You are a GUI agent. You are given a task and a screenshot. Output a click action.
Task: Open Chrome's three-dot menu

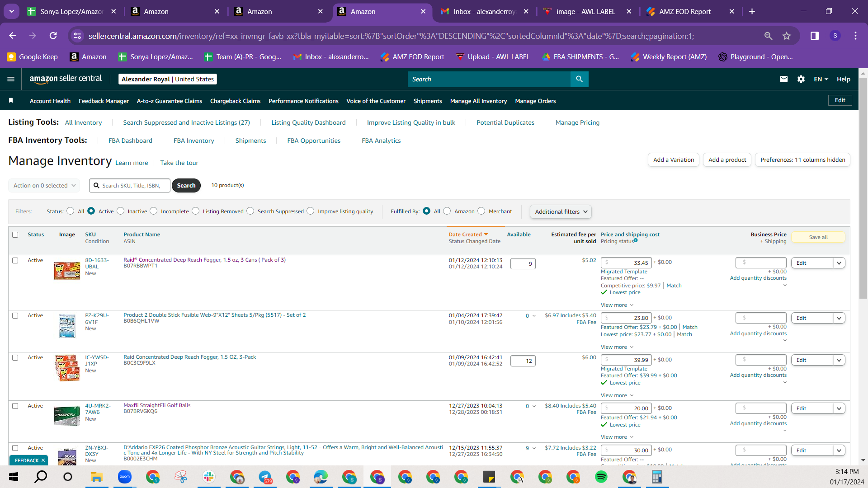[x=855, y=36]
